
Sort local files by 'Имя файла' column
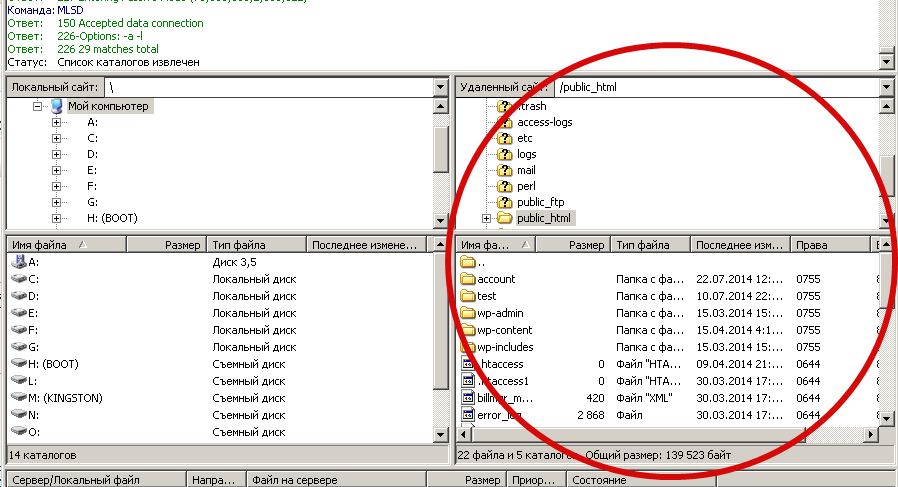pos(66,245)
